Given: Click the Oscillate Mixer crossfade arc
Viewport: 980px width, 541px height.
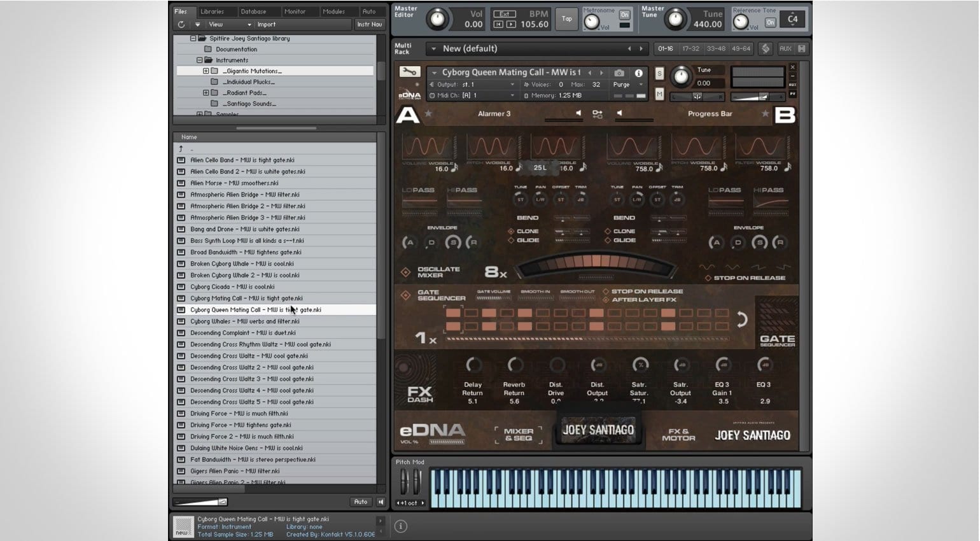Looking at the screenshot, I should tap(596, 264).
